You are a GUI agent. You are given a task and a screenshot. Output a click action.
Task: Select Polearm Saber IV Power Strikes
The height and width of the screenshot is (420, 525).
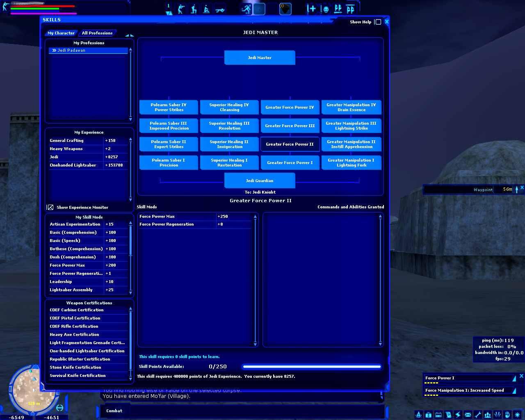169,107
